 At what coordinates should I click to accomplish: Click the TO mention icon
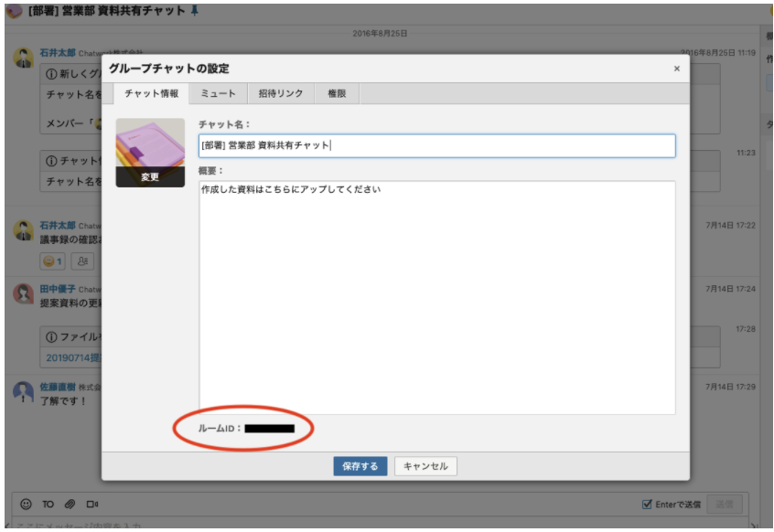tap(48, 504)
